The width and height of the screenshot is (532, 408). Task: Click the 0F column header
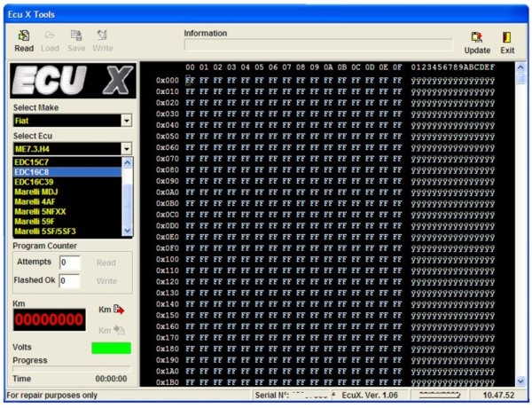tap(397, 67)
